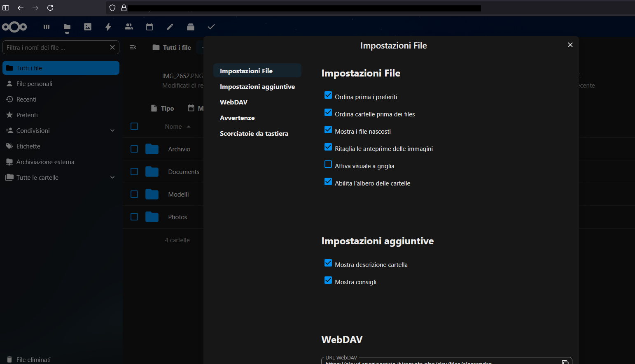Expand the Condivisioni sidebar section
Screen dimensions: 635x364
112,131
